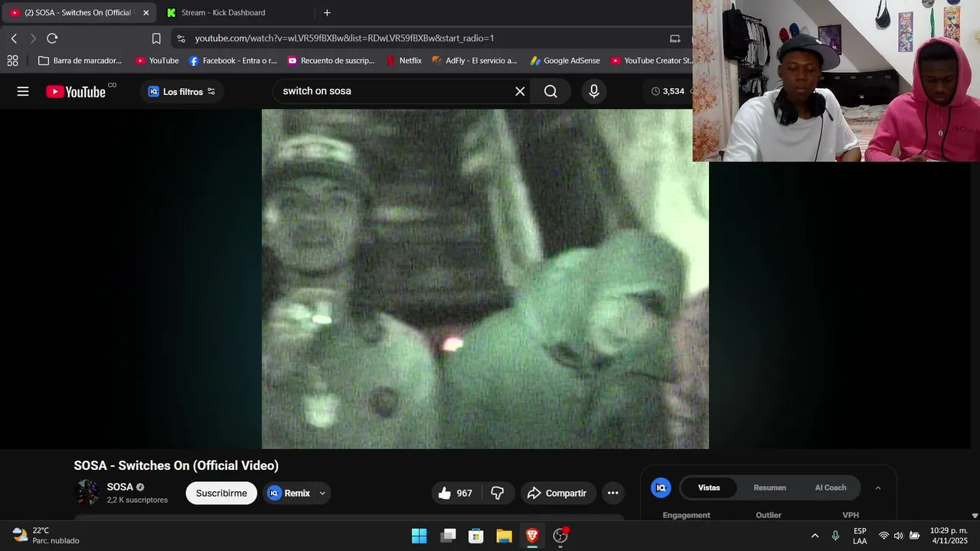Switch the ESP LAA input language
The height and width of the screenshot is (551, 980).
click(860, 536)
